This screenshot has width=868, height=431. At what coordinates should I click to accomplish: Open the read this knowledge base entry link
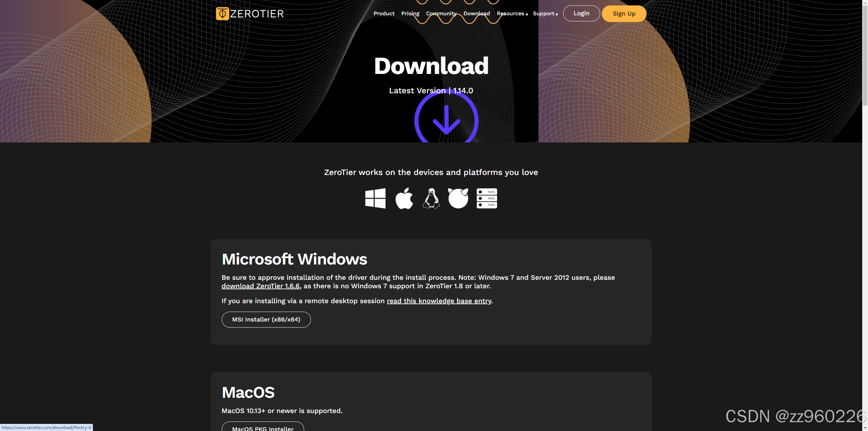pyautogui.click(x=439, y=301)
